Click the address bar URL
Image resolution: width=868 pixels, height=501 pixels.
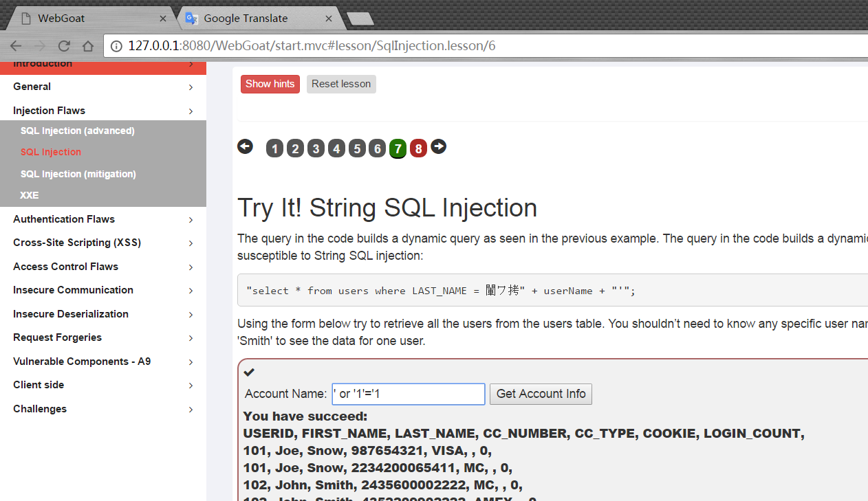[312, 46]
